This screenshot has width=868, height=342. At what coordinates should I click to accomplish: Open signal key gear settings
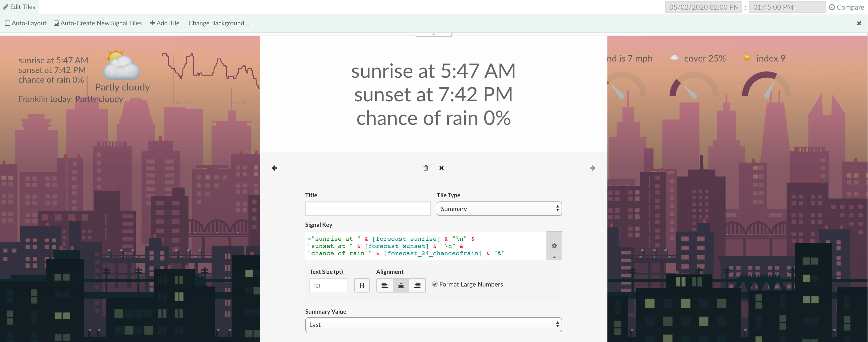pyautogui.click(x=554, y=245)
